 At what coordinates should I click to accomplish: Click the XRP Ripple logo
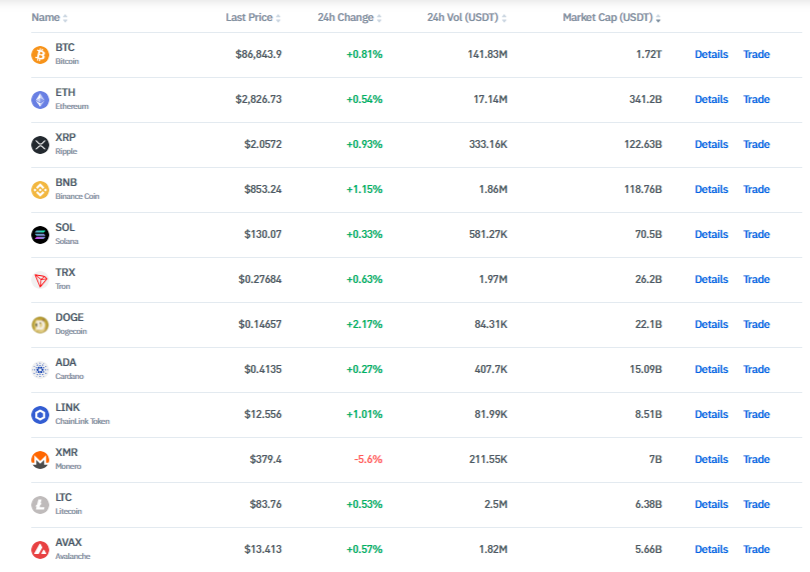pos(40,145)
